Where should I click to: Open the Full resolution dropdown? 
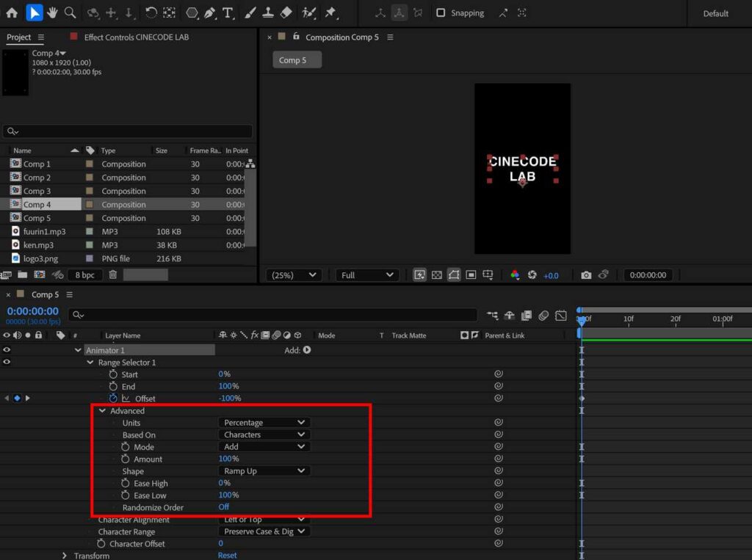[367, 274]
